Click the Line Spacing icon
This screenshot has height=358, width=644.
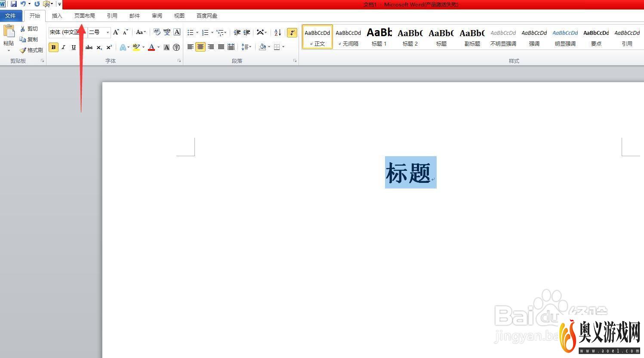pos(244,47)
